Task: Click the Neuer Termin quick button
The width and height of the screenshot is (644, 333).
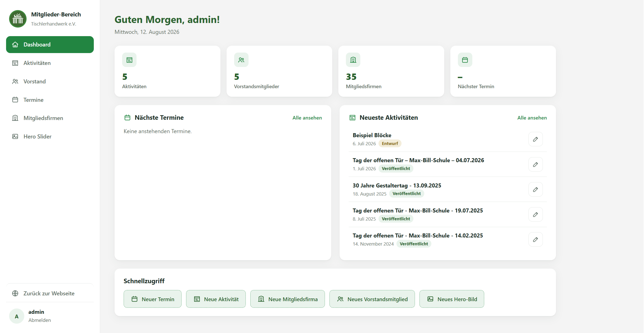Action: tap(152, 299)
